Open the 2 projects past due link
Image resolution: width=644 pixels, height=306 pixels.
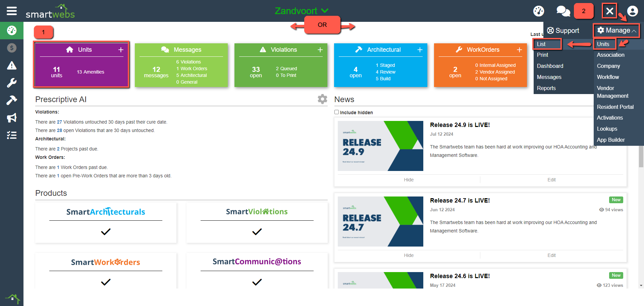pyautogui.click(x=58, y=149)
